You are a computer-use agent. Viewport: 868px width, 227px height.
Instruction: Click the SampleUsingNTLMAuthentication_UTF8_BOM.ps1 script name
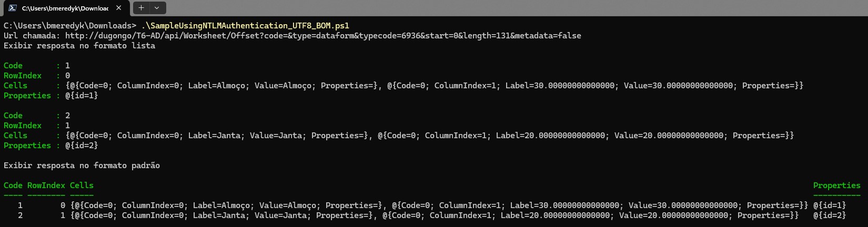(245, 26)
